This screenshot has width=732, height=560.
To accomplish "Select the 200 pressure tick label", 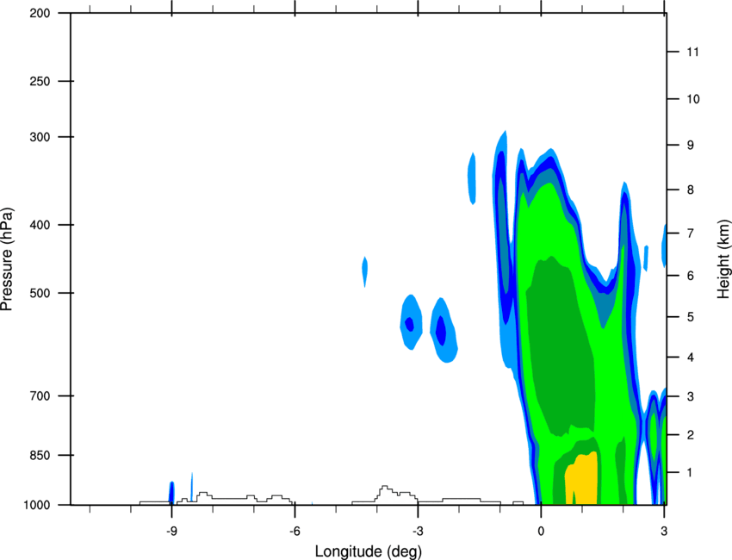I will pos(40,13).
